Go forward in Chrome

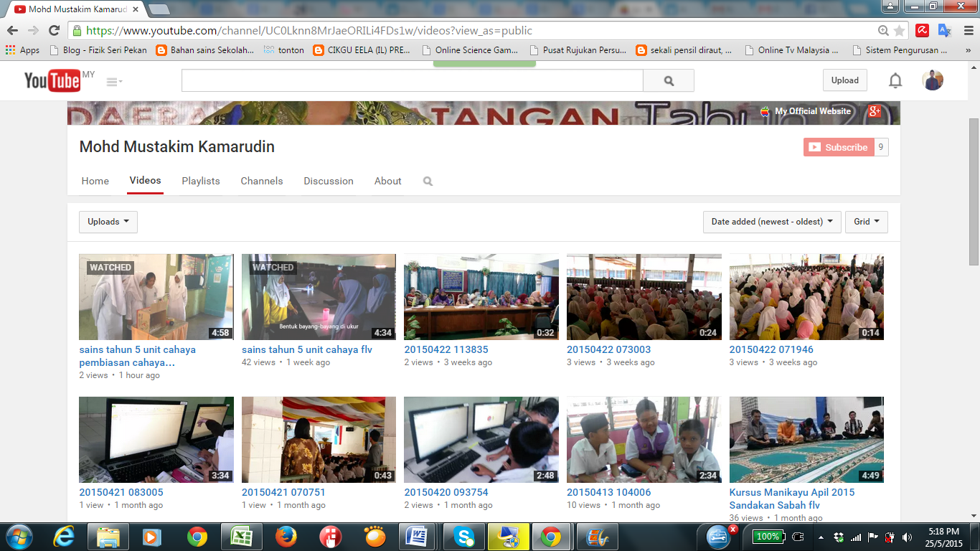click(x=33, y=30)
